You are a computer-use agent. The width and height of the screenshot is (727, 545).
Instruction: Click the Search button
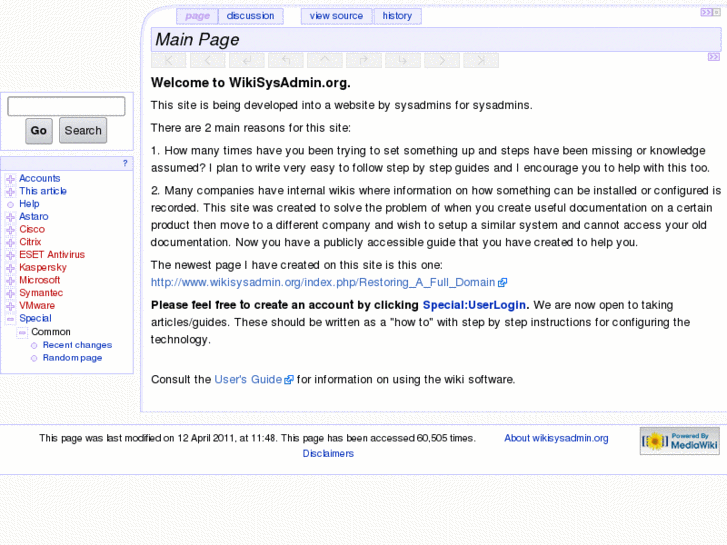click(83, 131)
